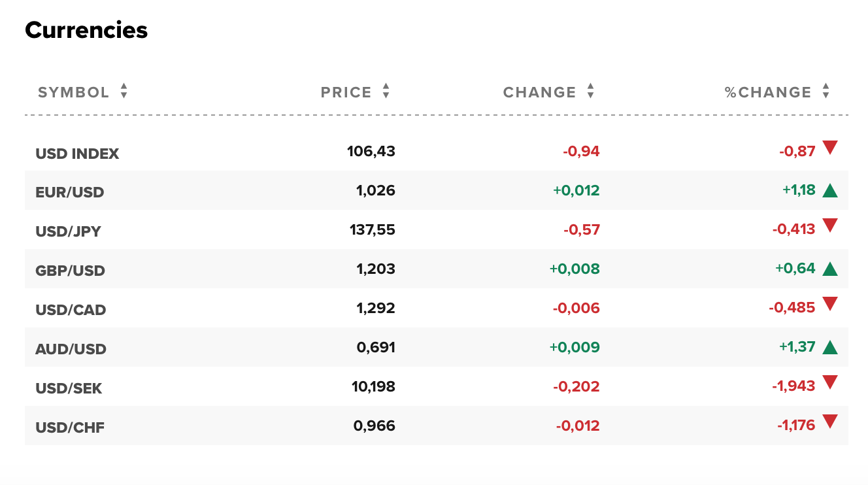Click the red down triangle for USD INDEX
Image resolution: width=868 pixels, height=485 pixels.
[x=830, y=149]
